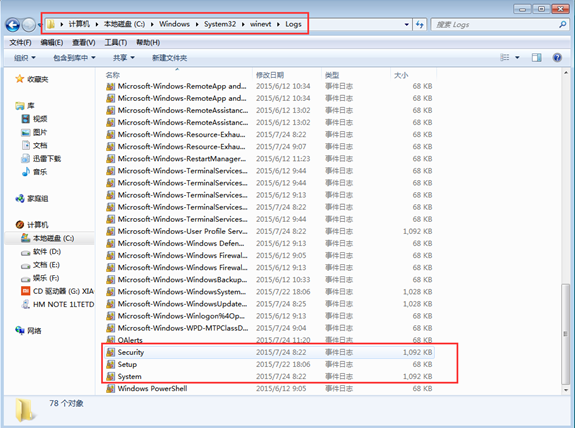
Task: Select 娱乐 (F:) drive in sidebar
Action: click(40, 278)
